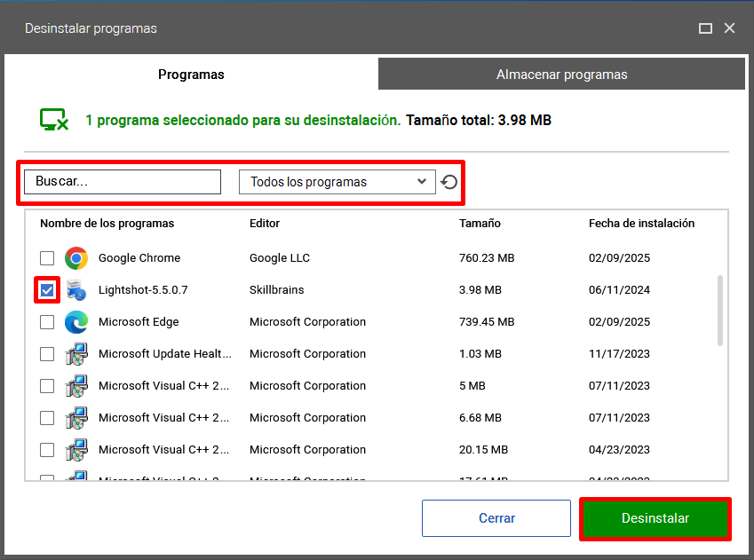Tick the Microsoft Edge checkbox

[x=47, y=322]
